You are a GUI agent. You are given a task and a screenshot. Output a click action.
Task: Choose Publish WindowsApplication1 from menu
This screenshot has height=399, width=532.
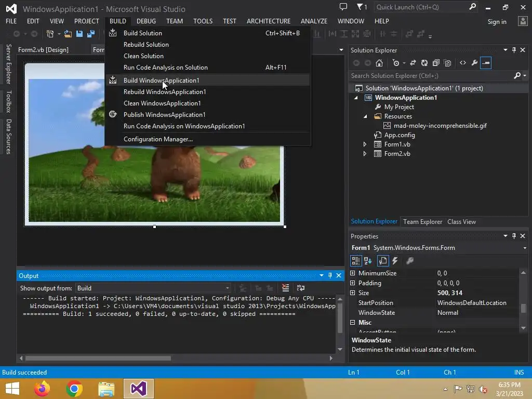(x=208, y=115)
